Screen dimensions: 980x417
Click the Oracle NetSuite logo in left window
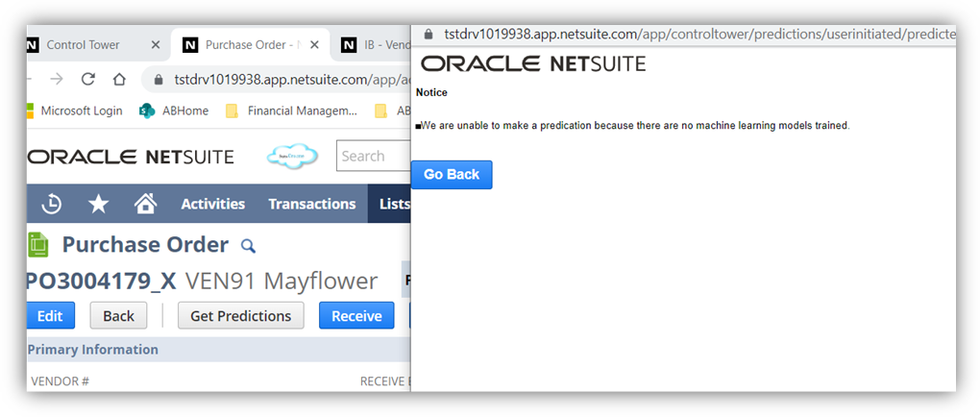point(131,157)
